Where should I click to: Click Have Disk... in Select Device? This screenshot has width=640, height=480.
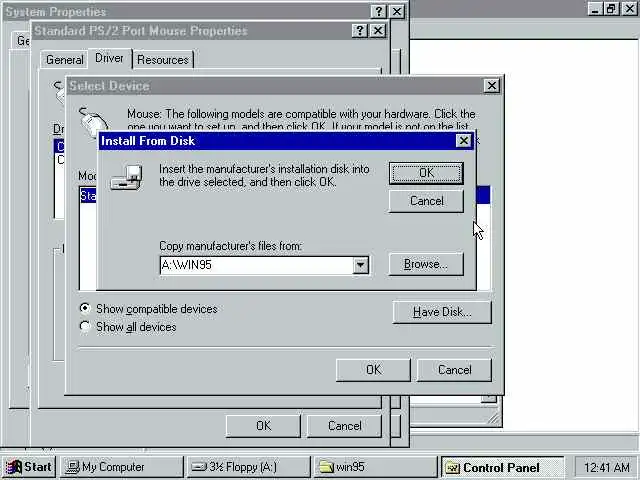coord(442,312)
